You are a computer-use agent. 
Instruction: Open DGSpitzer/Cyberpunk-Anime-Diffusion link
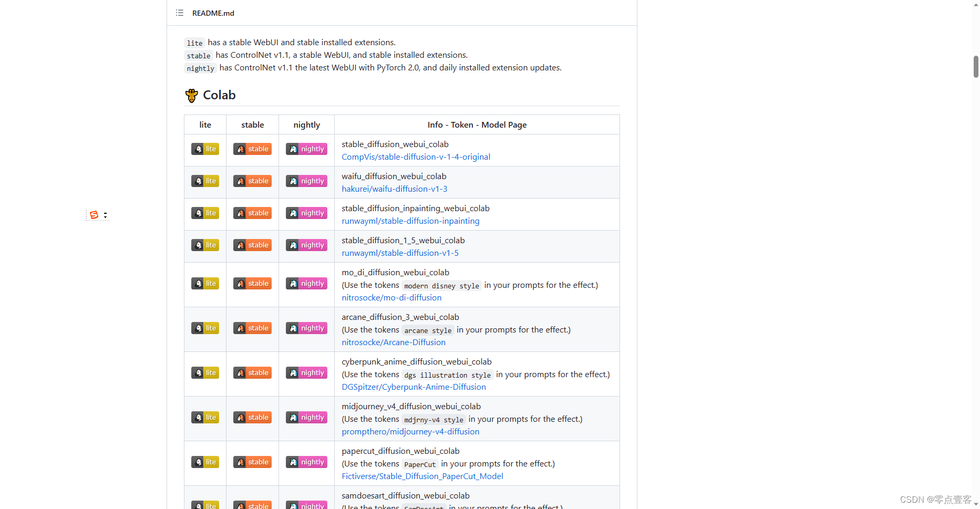[x=414, y=387]
